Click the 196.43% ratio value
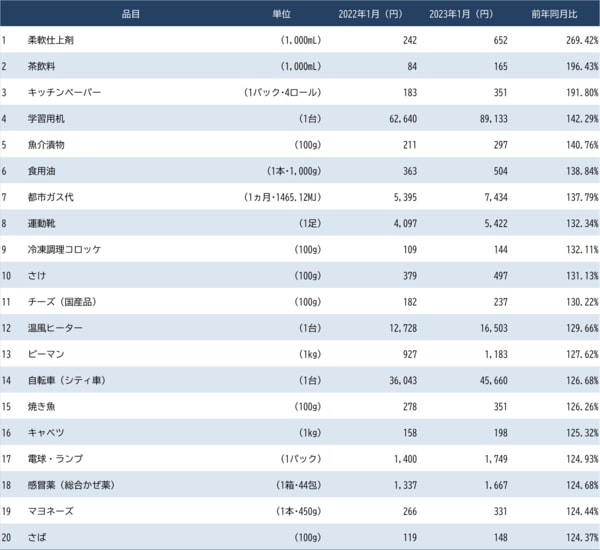Screen dimensions: 600x550 point(582,66)
